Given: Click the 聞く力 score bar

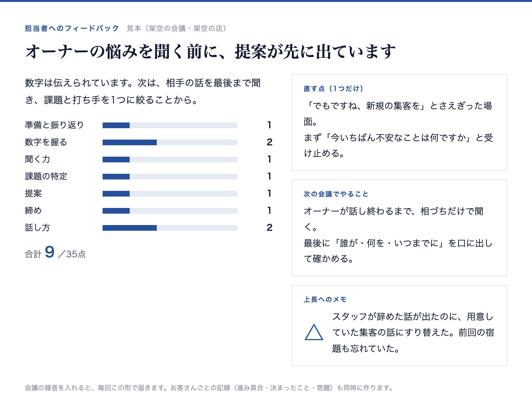Looking at the screenshot, I should pyautogui.click(x=170, y=160).
